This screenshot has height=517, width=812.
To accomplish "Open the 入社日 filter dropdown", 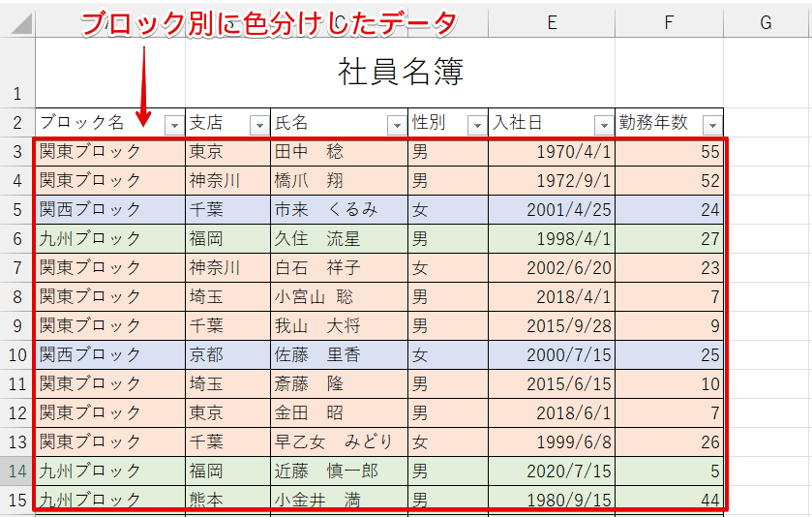I will tap(604, 125).
